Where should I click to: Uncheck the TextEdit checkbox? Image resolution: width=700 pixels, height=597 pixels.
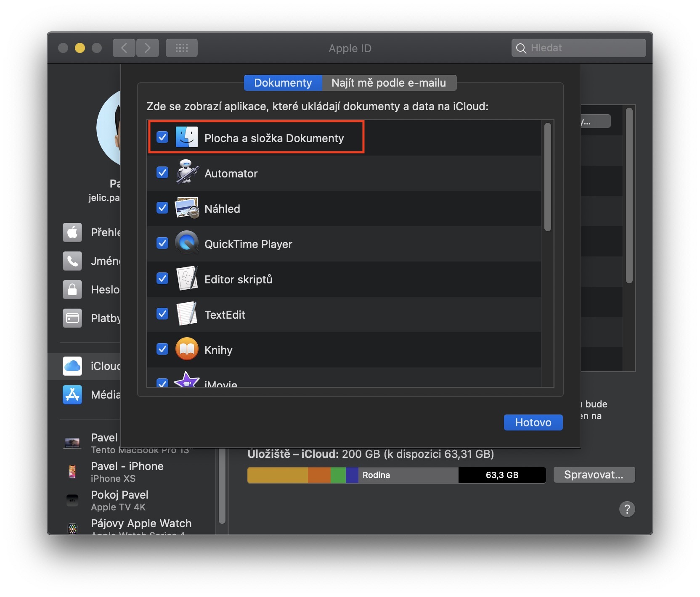tap(162, 314)
